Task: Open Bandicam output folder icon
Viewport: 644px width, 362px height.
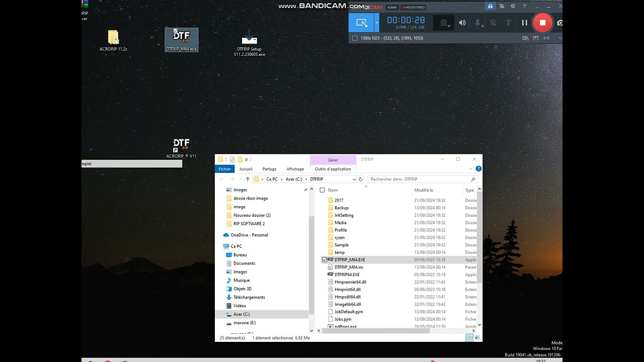Action: pyautogui.click(x=503, y=7)
